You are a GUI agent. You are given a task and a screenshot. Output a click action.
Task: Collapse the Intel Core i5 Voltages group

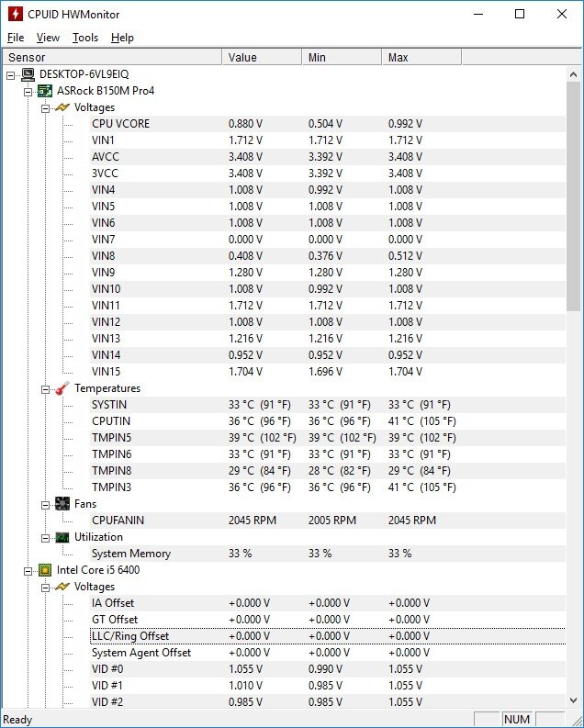click(x=46, y=588)
